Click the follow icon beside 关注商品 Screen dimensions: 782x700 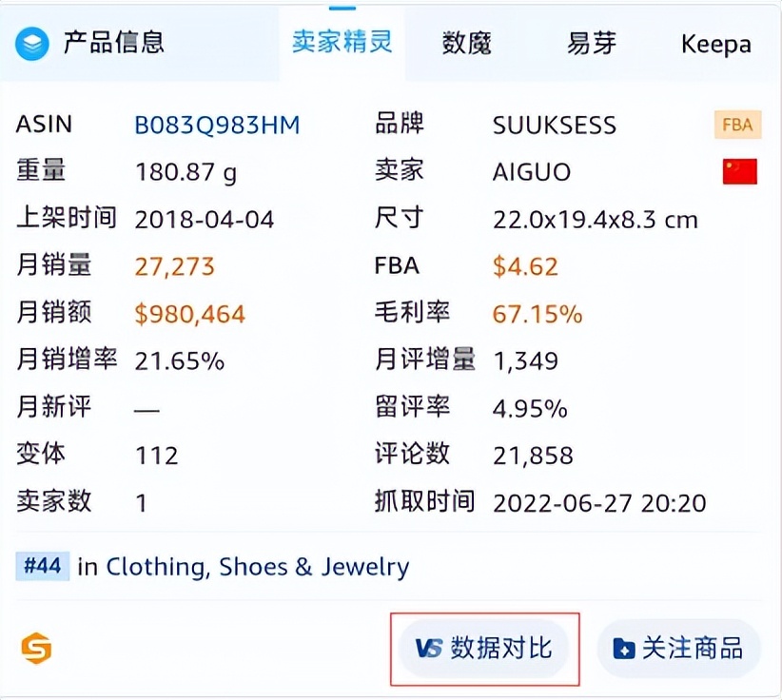pos(623,648)
